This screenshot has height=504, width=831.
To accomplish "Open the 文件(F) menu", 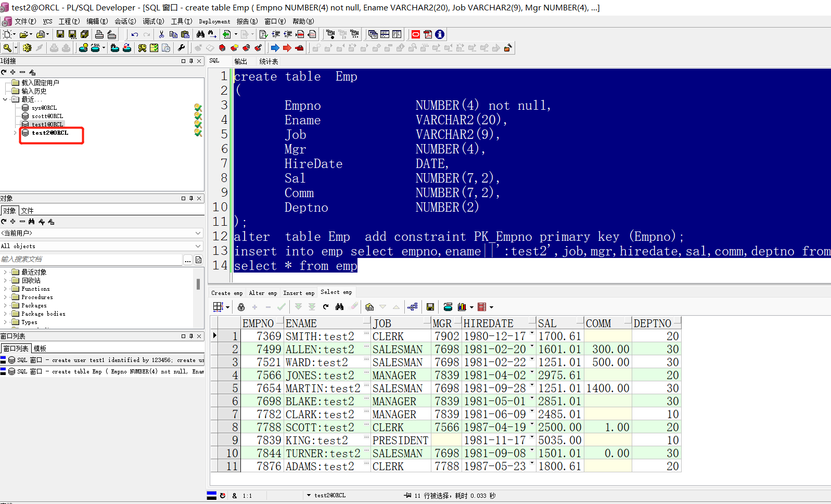I will coord(25,21).
